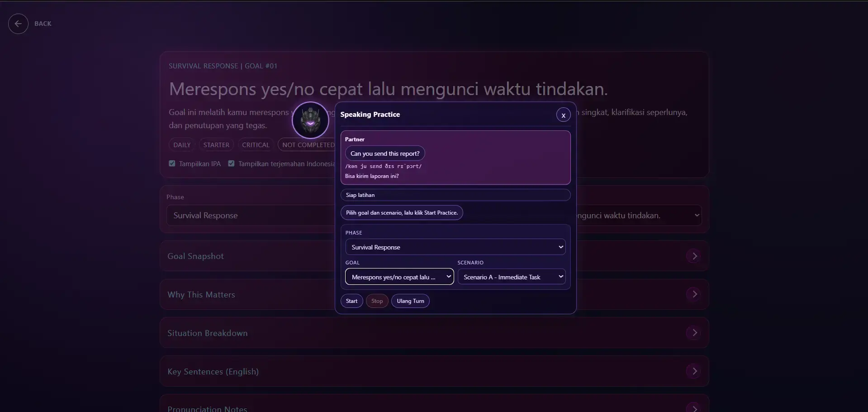Image resolution: width=868 pixels, height=412 pixels.
Task: Toggle Tampilkan terjemahan Indonesia checkbox
Action: [x=231, y=163]
